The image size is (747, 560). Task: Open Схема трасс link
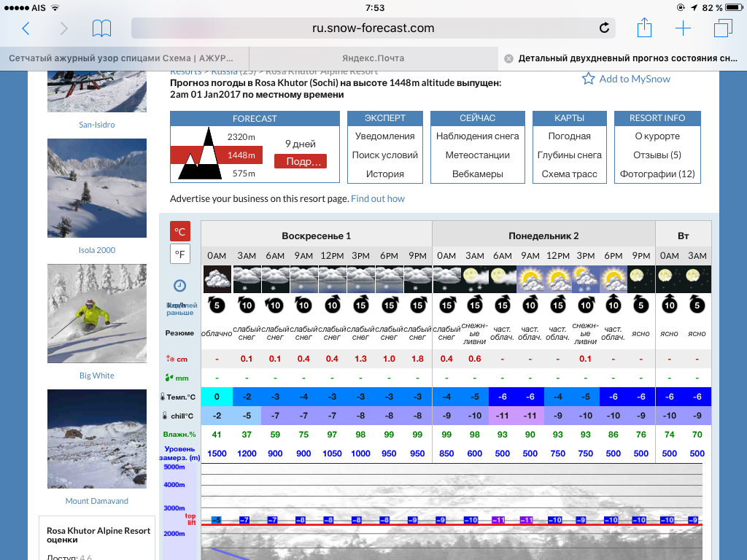[x=569, y=174]
